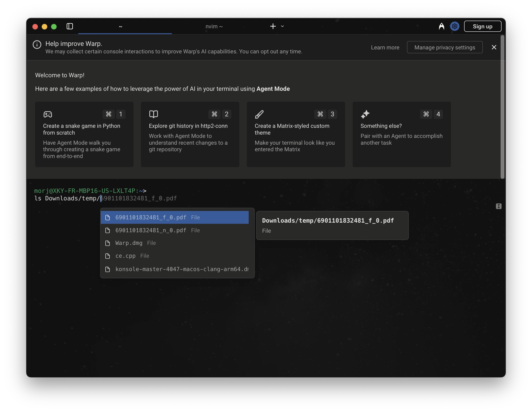
Task: Open settings gear icon
Action: (454, 26)
